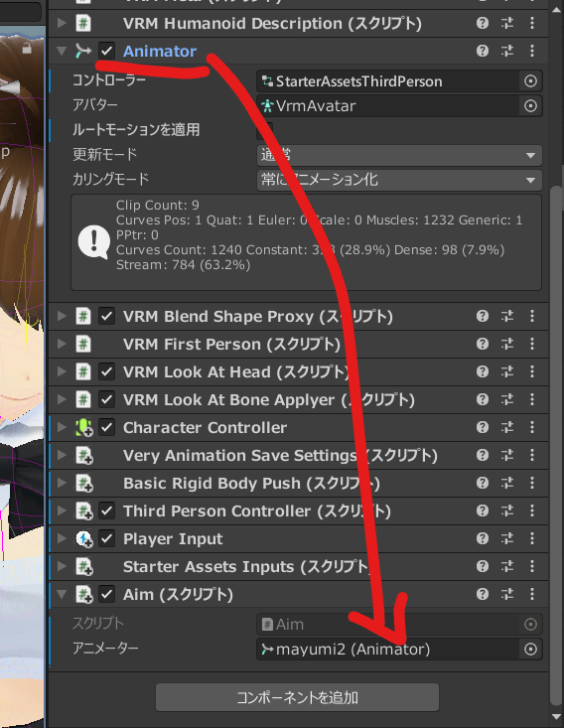Open VRM Humanoid Description options menu

532,23
